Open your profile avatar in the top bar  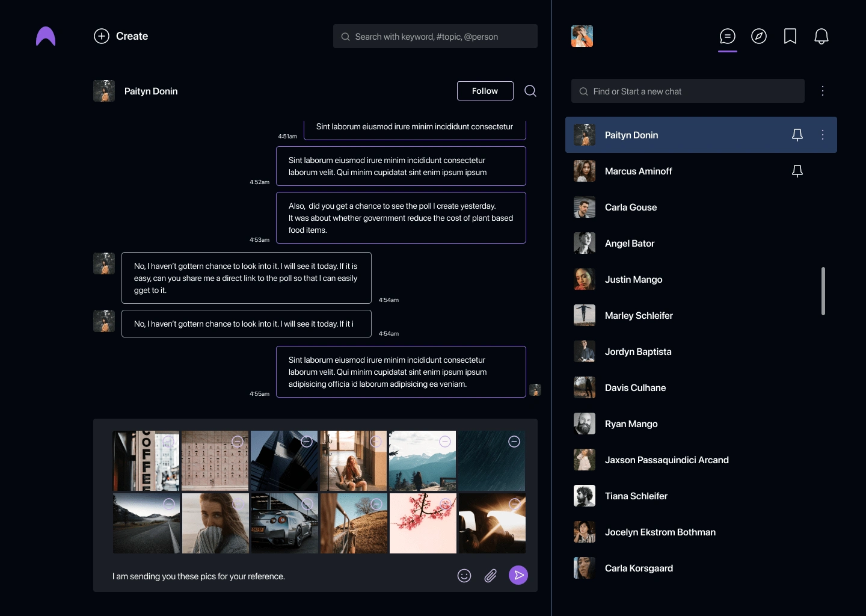pyautogui.click(x=582, y=36)
